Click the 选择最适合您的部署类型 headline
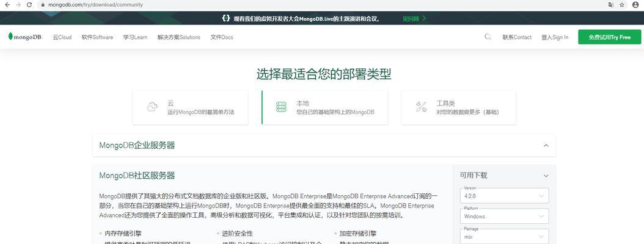This screenshot has height=244, width=644. pyautogui.click(x=324, y=74)
